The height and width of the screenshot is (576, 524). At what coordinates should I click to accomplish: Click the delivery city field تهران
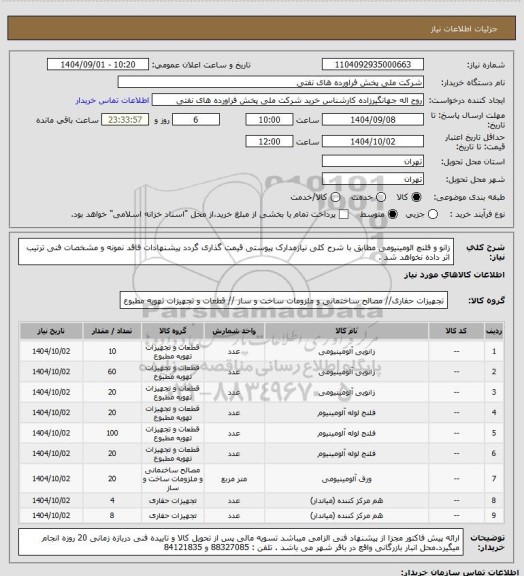pos(373,179)
